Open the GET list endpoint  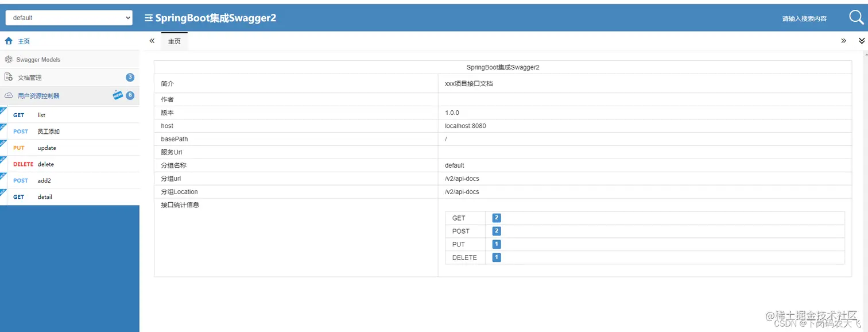pyautogui.click(x=69, y=115)
